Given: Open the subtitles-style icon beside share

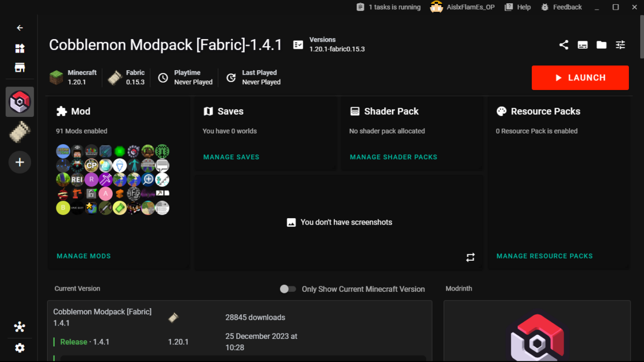Looking at the screenshot, I should coord(583,45).
